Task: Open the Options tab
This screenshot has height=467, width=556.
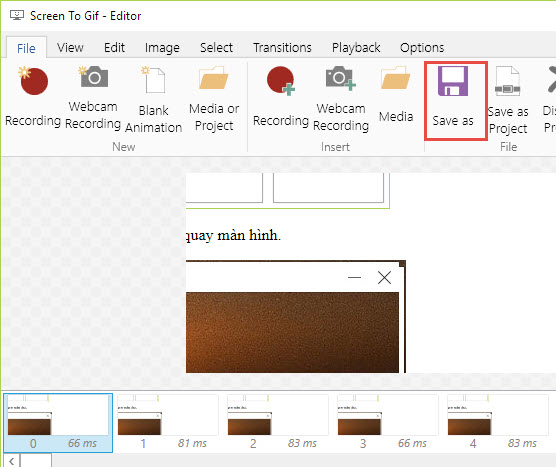Action: point(422,48)
